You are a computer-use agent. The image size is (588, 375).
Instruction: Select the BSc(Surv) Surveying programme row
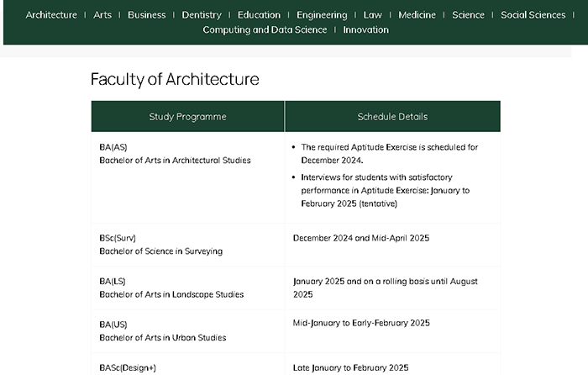point(296,245)
